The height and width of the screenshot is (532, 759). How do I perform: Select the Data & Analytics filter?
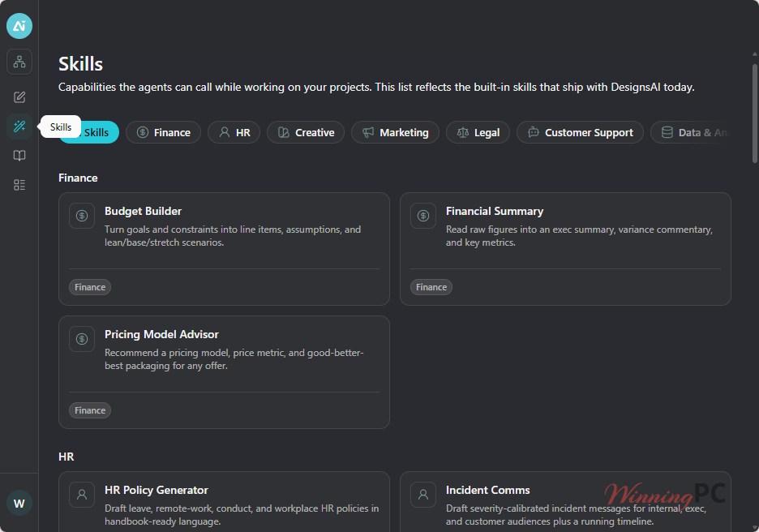(691, 132)
